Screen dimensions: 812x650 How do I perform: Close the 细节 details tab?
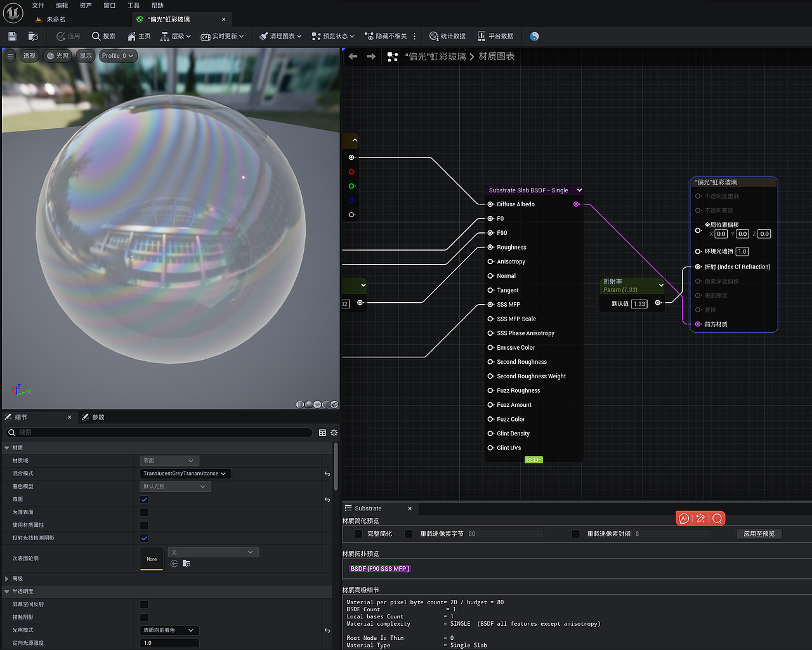point(70,417)
